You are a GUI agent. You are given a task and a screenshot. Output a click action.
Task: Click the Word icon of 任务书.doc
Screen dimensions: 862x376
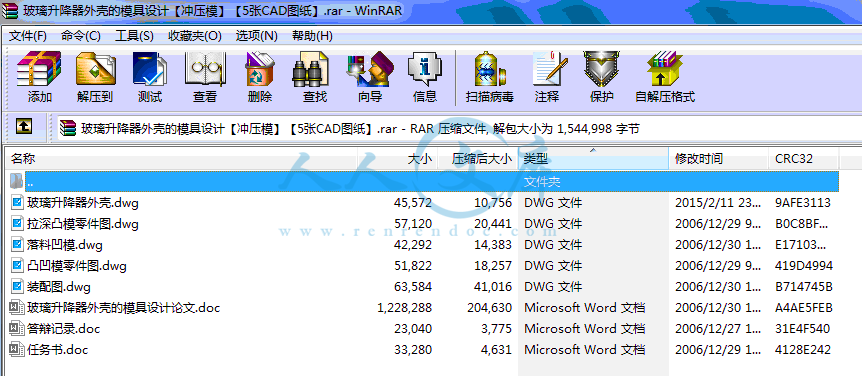click(17, 350)
